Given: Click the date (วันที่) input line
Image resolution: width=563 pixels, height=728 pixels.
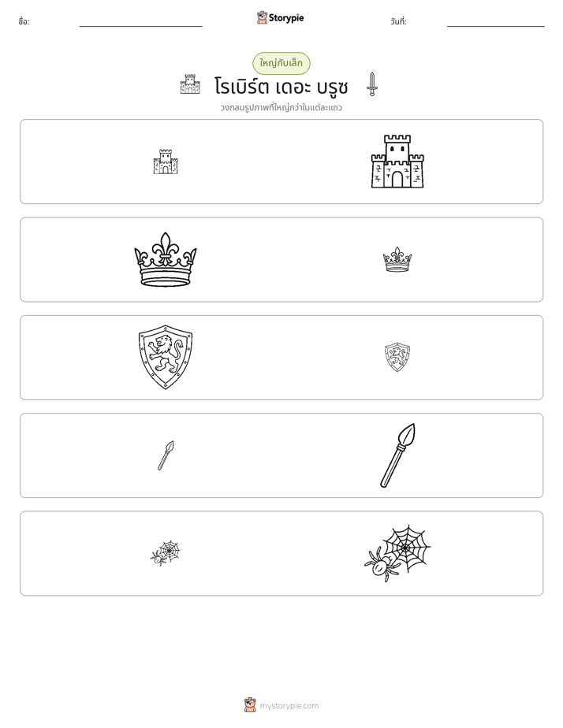Looking at the screenshot, I should tap(496, 23).
